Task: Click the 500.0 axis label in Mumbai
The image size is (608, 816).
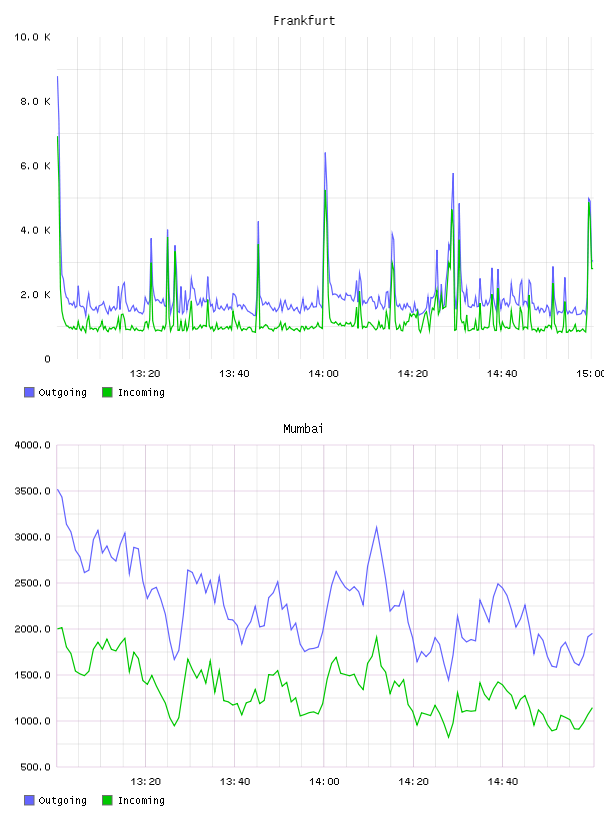Action: pyautogui.click(x=35, y=767)
